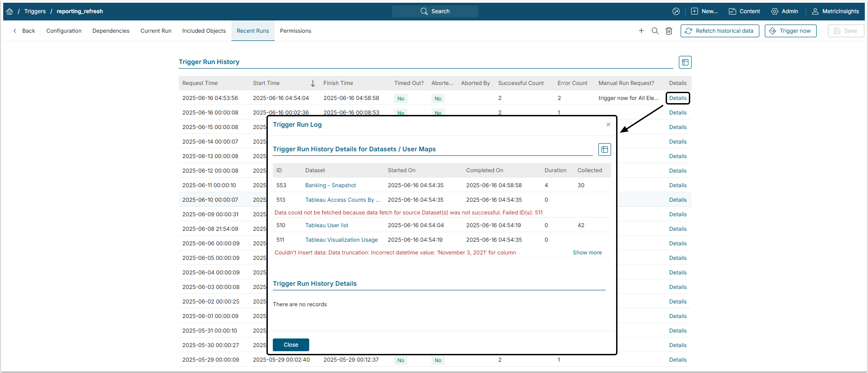This screenshot has width=868, height=373.
Task: Open the Admin menu
Action: click(x=785, y=11)
